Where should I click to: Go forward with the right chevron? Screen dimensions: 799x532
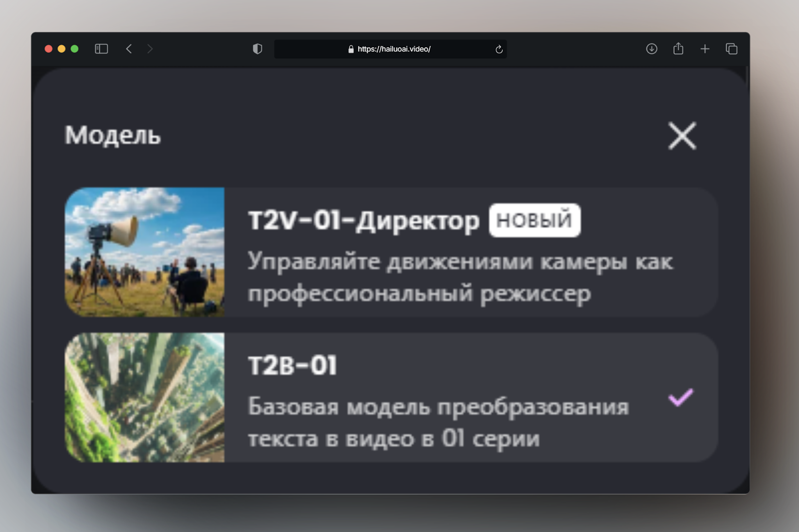[150, 49]
